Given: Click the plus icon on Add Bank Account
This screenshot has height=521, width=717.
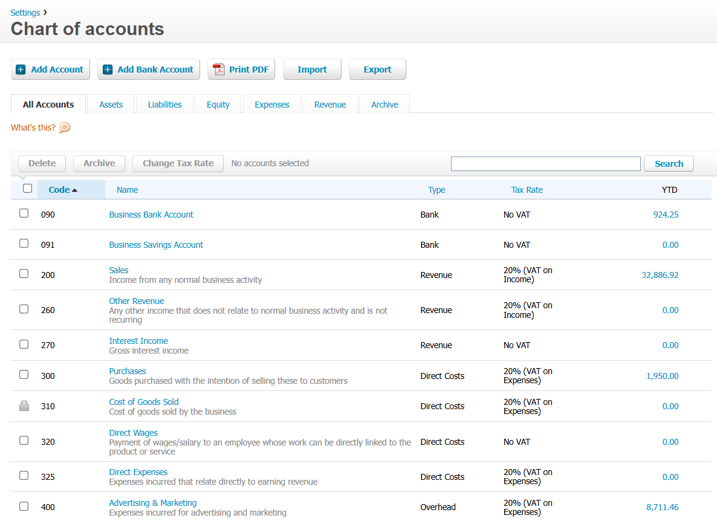Looking at the screenshot, I should [x=107, y=70].
